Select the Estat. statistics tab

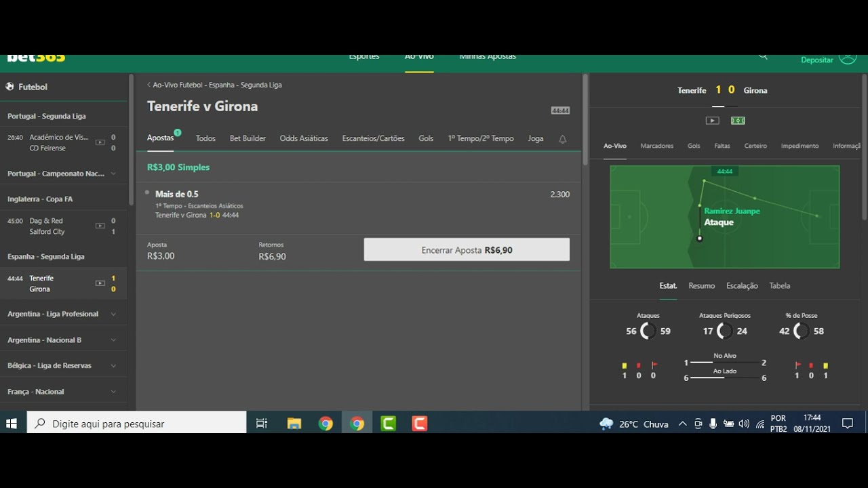(x=669, y=286)
